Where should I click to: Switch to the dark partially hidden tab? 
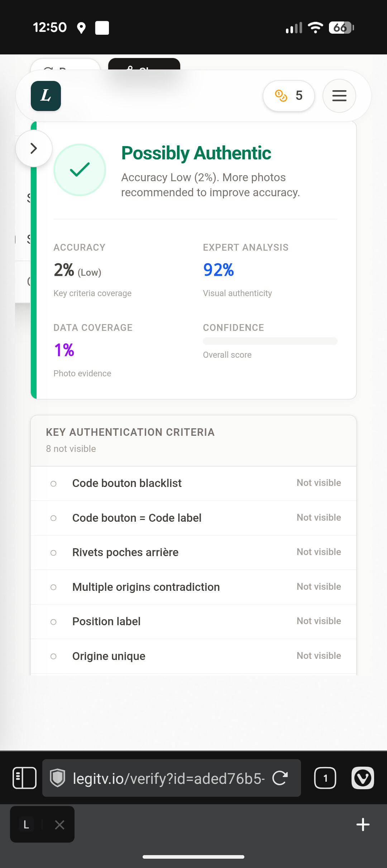coord(144,64)
